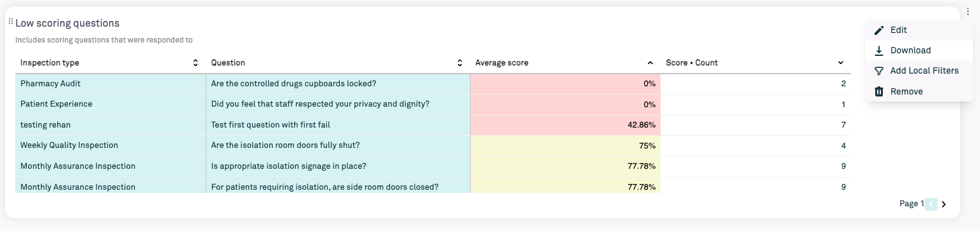
Task: Click the Download arrow icon
Action: pos(879,51)
